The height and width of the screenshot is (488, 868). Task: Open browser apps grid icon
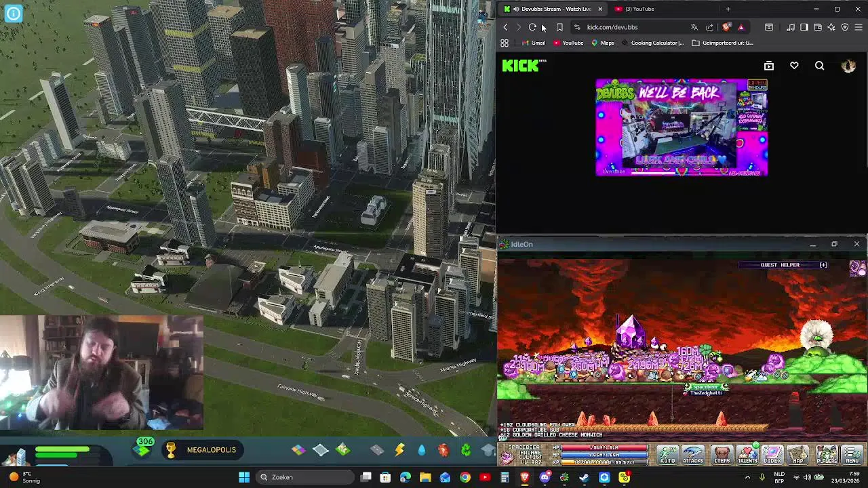505,43
